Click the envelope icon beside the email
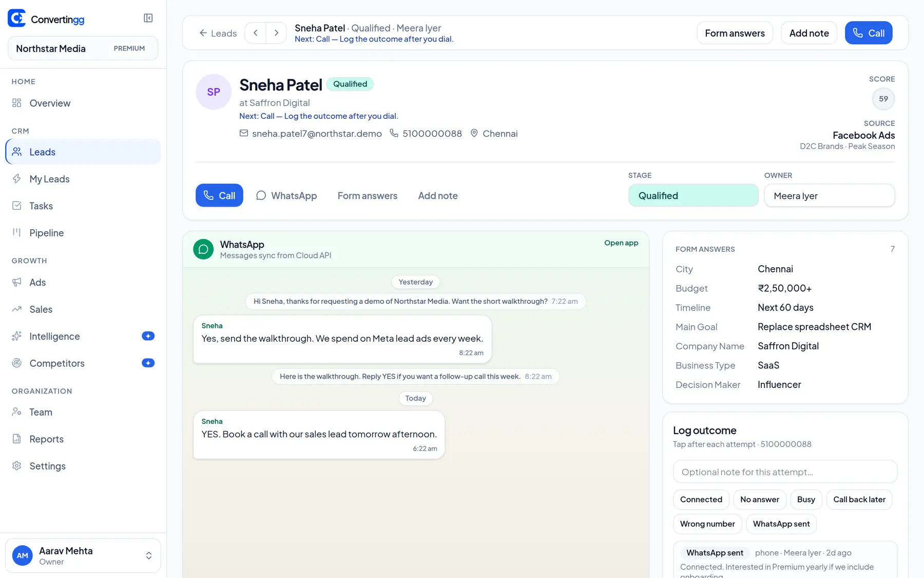 pos(244,133)
